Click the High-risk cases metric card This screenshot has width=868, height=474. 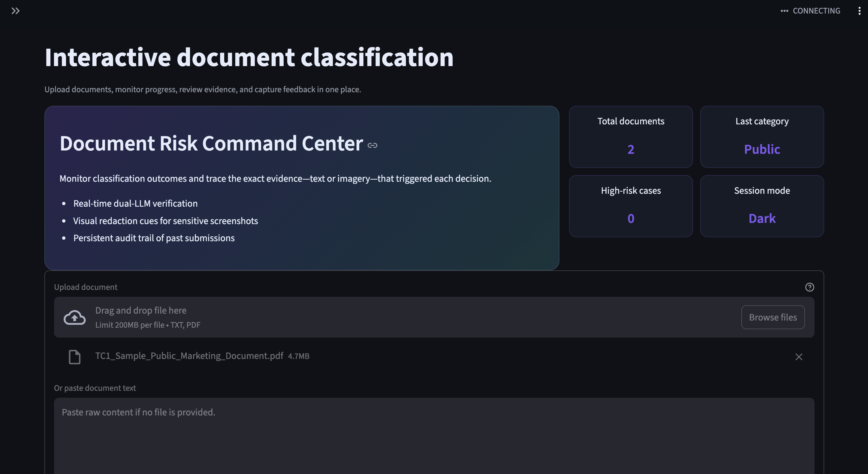(x=631, y=206)
